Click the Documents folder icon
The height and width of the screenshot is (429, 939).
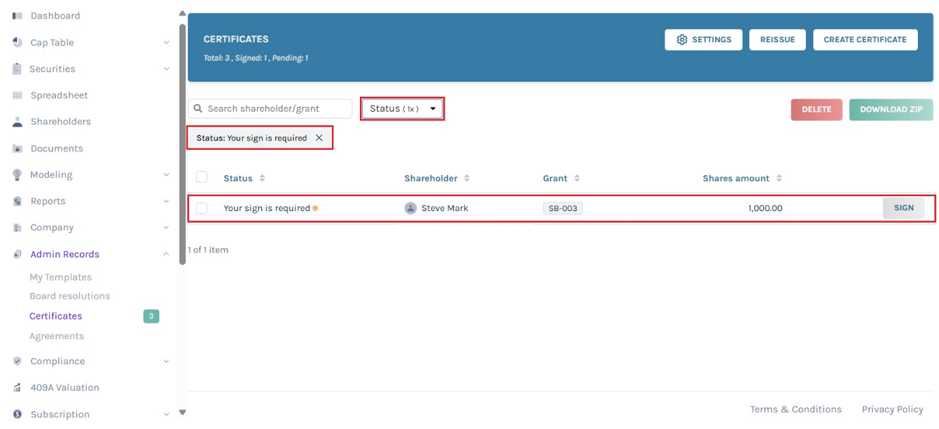click(x=17, y=149)
